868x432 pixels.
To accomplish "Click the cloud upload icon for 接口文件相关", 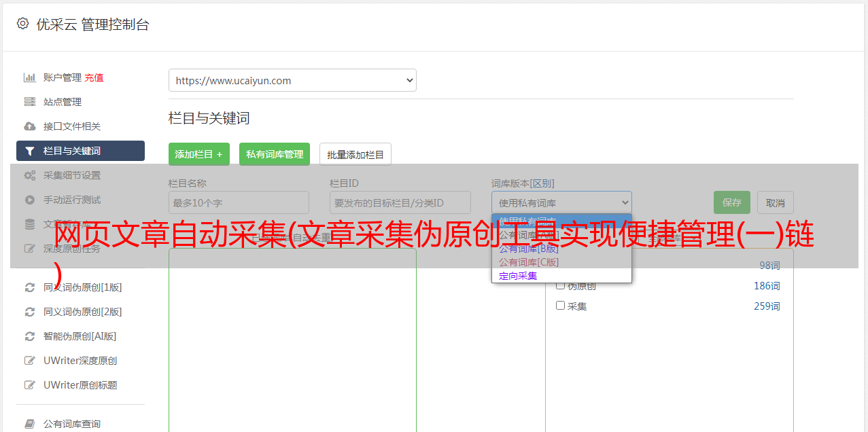I will tap(29, 126).
